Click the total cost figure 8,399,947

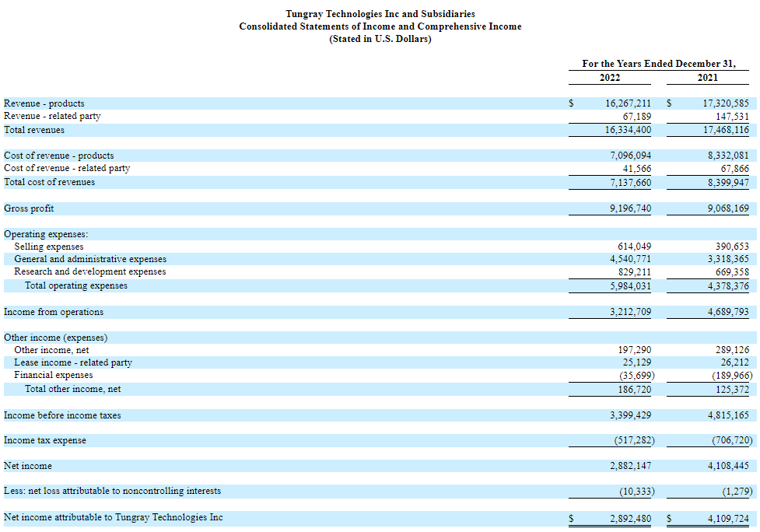pyautogui.click(x=728, y=183)
